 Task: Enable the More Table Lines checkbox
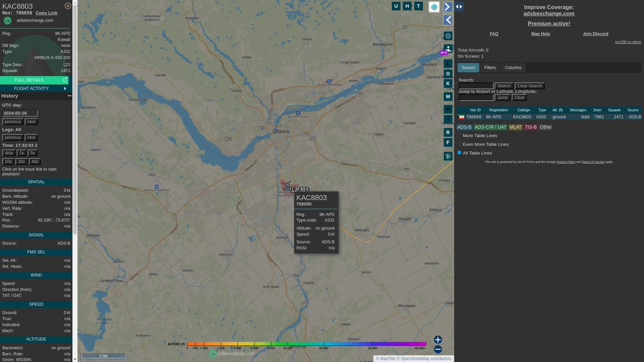pos(460,135)
